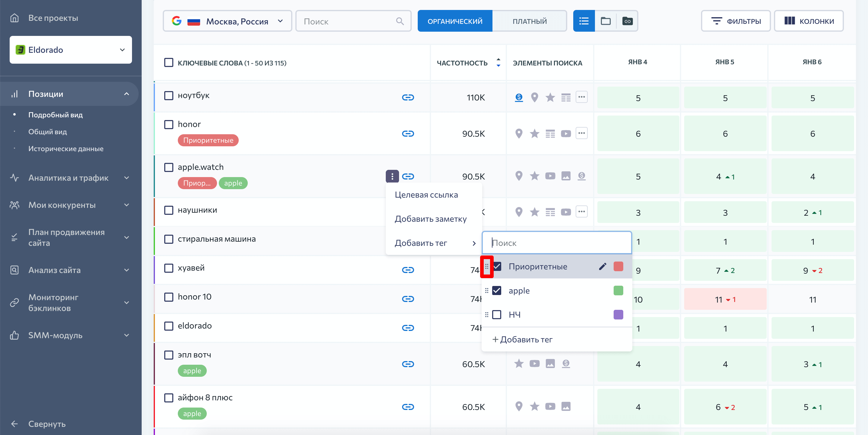Select all keywords checkbox in header

[x=168, y=63]
